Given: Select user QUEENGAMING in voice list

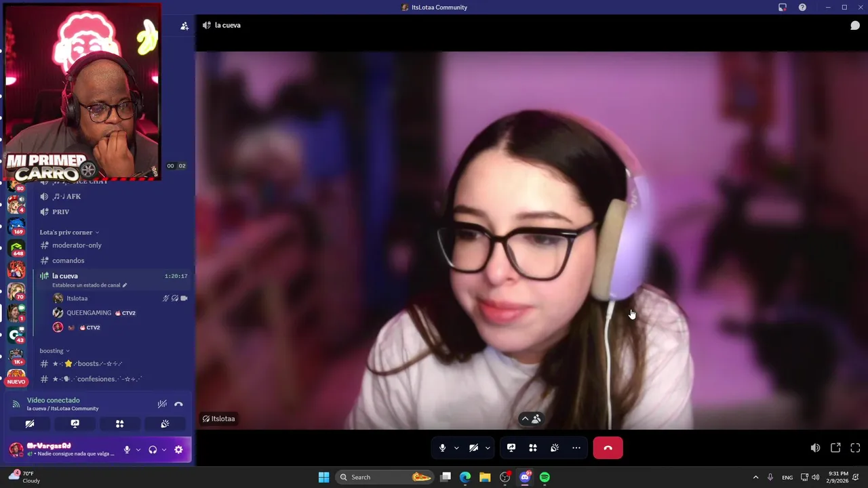Looking at the screenshot, I should point(89,313).
